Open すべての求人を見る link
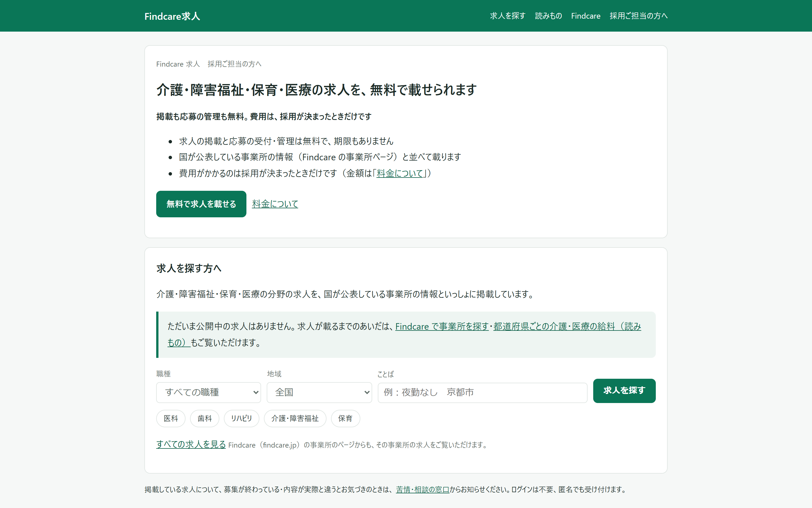 (191, 444)
